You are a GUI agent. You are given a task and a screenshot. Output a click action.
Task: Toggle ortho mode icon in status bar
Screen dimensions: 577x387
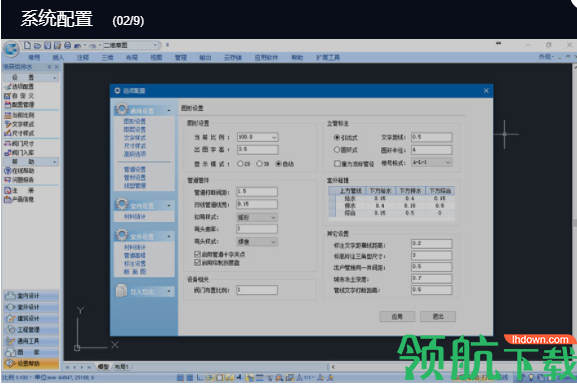[199, 377]
